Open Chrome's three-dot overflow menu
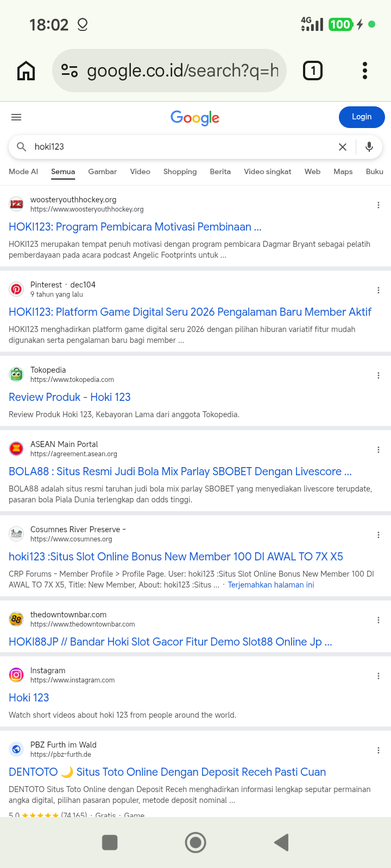The height and width of the screenshot is (868, 391). [x=365, y=71]
